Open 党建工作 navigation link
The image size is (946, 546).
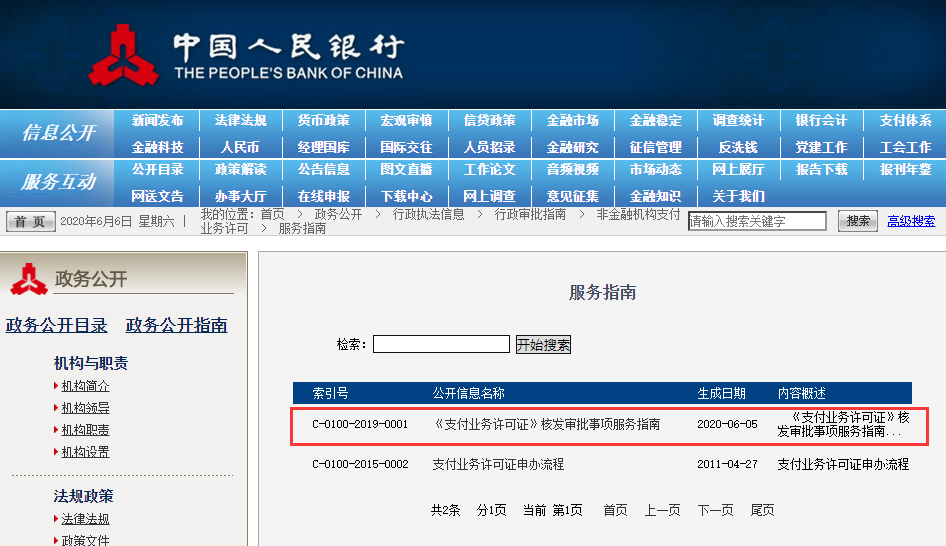(821, 147)
